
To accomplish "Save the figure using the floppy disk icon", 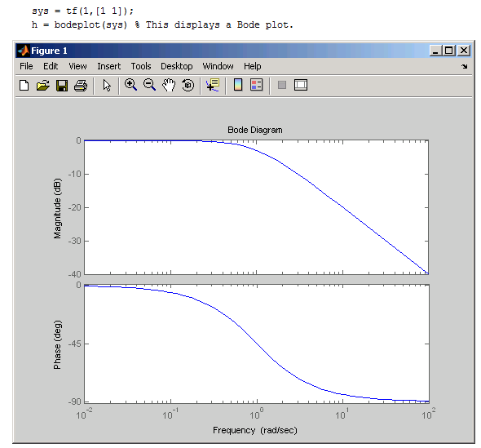I will pos(62,86).
